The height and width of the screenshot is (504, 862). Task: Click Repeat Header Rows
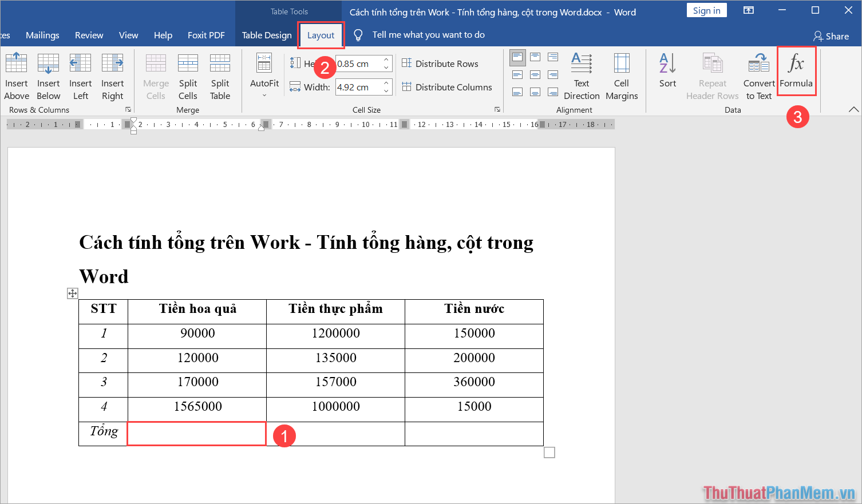tap(713, 76)
